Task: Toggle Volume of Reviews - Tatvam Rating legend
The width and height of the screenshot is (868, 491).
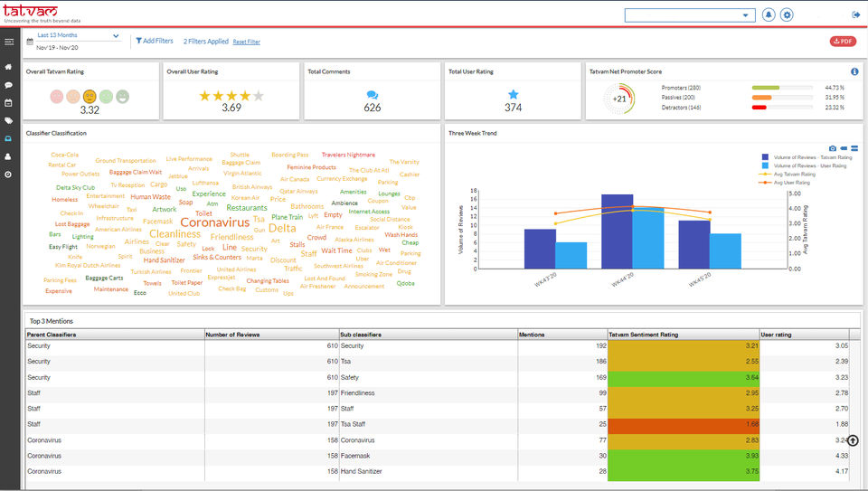Action: pos(807,157)
